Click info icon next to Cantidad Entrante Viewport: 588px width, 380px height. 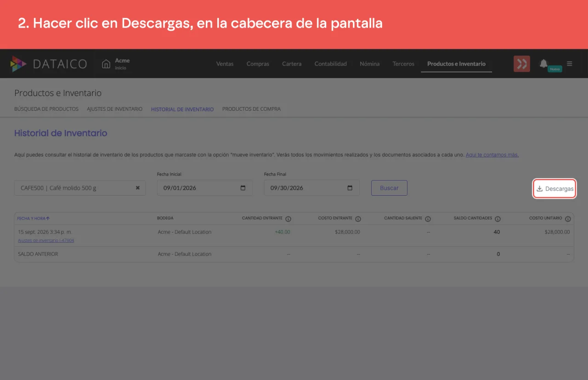tap(288, 219)
